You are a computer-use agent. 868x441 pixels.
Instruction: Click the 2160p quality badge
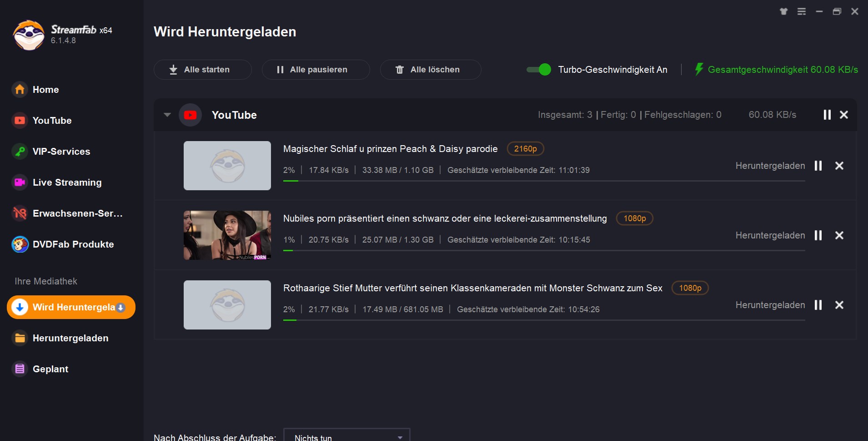525,149
